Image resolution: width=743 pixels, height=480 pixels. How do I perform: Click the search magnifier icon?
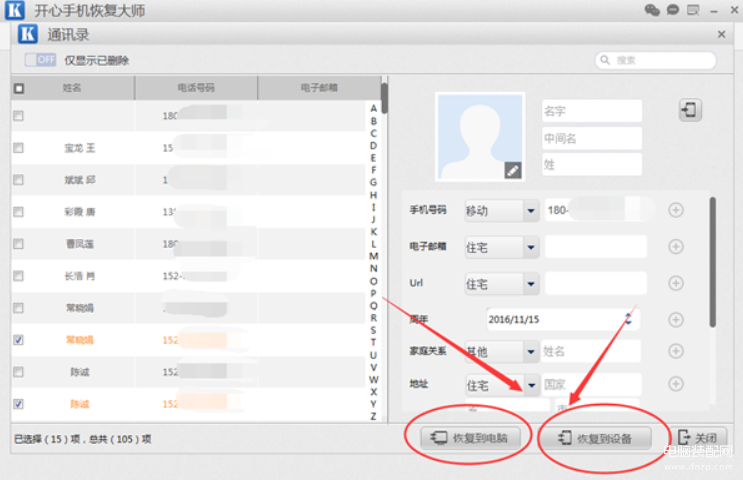point(605,60)
